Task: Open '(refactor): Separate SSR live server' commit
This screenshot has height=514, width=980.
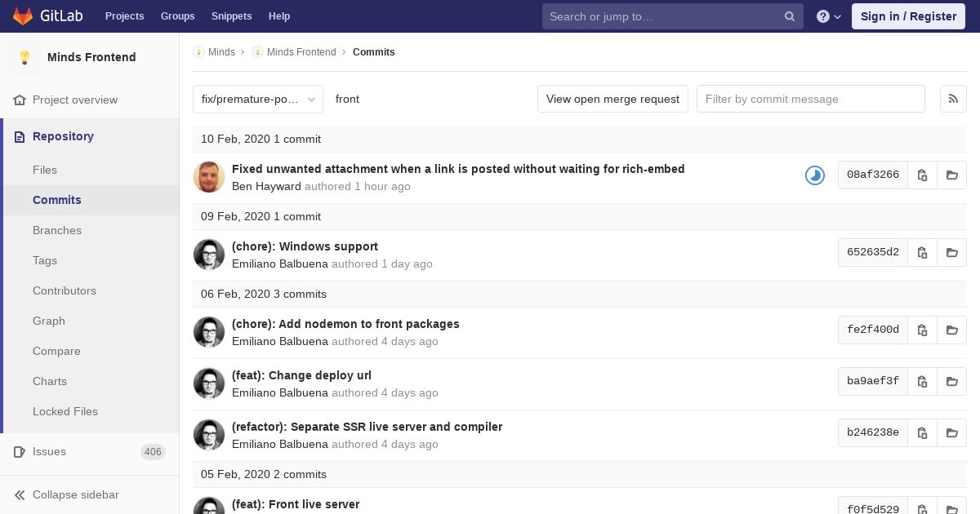Action: pyautogui.click(x=367, y=427)
